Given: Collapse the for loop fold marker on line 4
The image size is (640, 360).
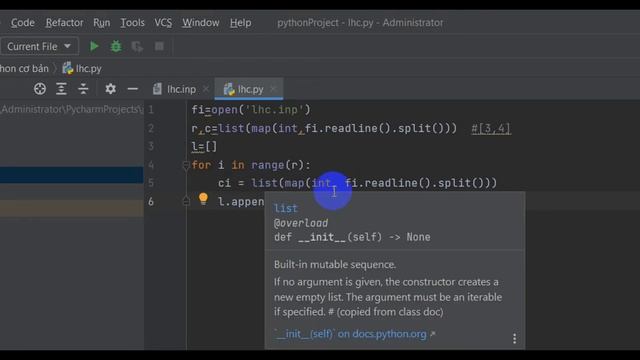Looking at the screenshot, I should pos(186,165).
